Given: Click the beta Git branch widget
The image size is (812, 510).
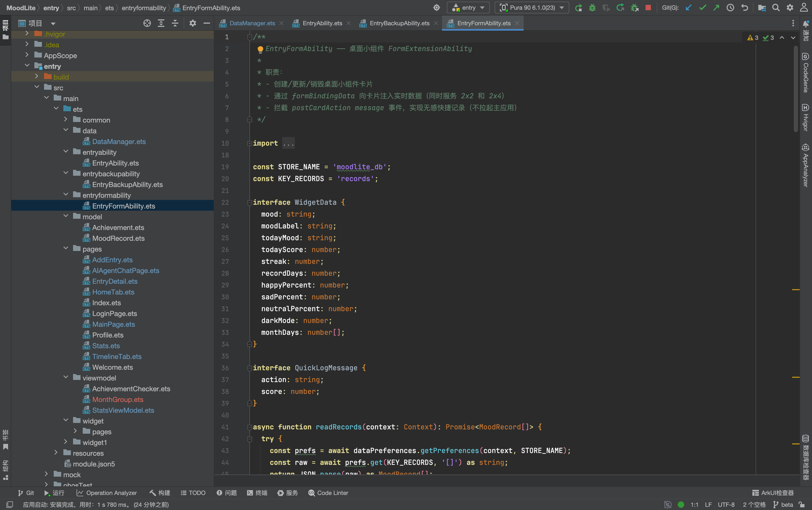Looking at the screenshot, I should click(x=783, y=505).
